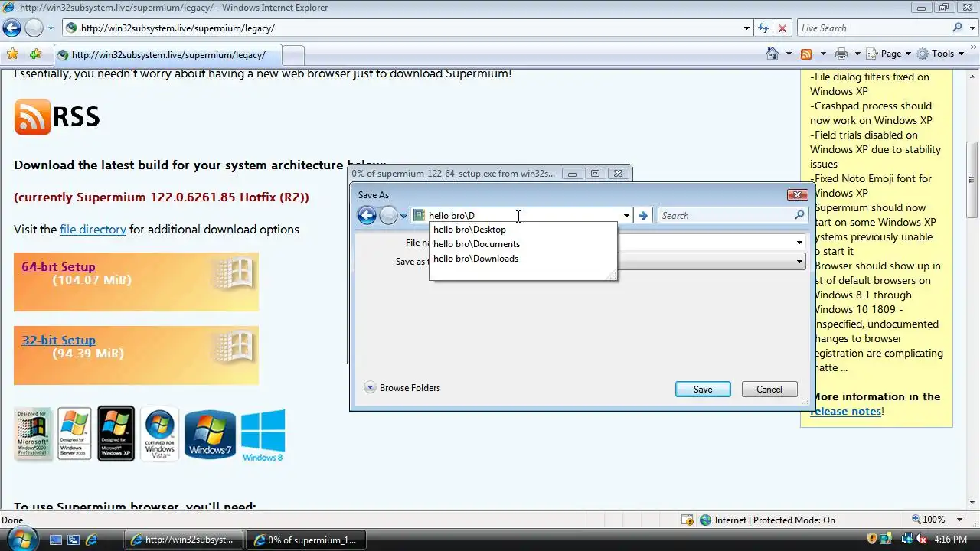Screen dimensions: 980x551
Task: Click the Home icon in command bar
Action: (773, 54)
